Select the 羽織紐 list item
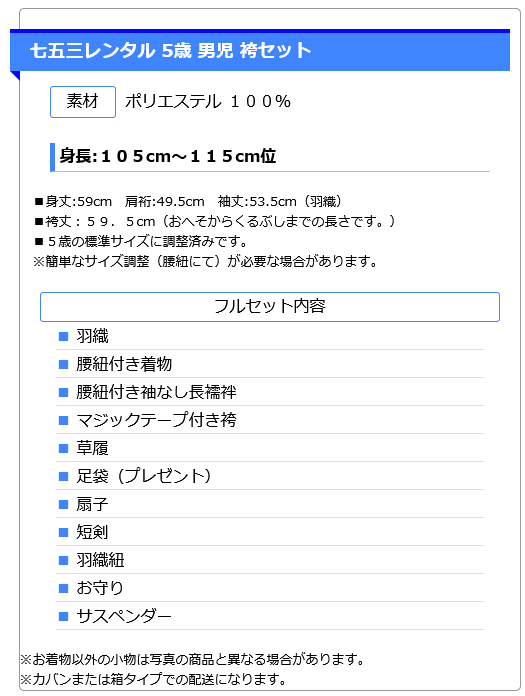The image size is (525, 696). coord(270,560)
